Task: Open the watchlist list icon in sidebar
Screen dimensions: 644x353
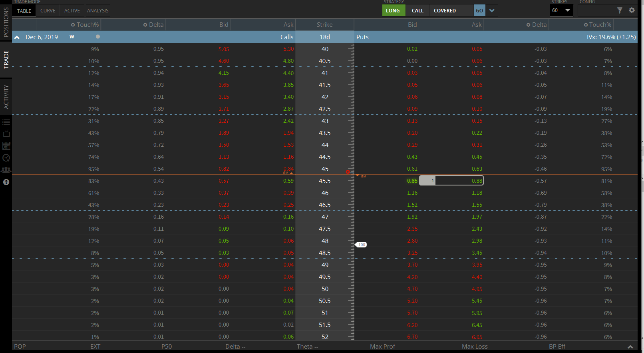Action: click(6, 122)
